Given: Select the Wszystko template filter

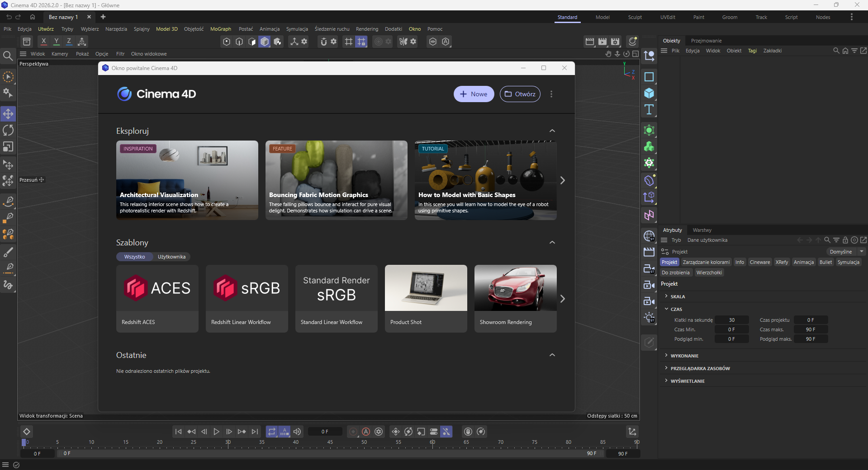Looking at the screenshot, I should pos(135,257).
